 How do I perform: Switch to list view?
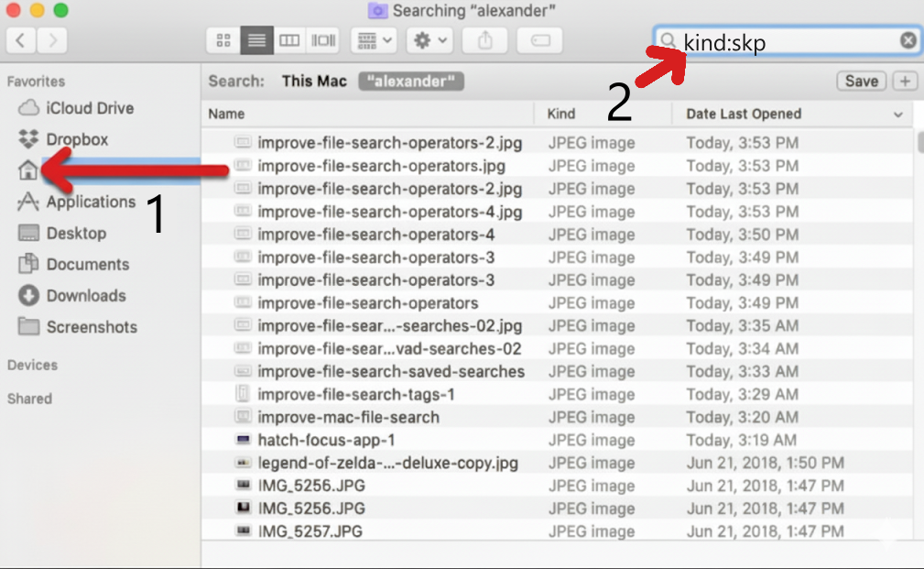tap(256, 39)
